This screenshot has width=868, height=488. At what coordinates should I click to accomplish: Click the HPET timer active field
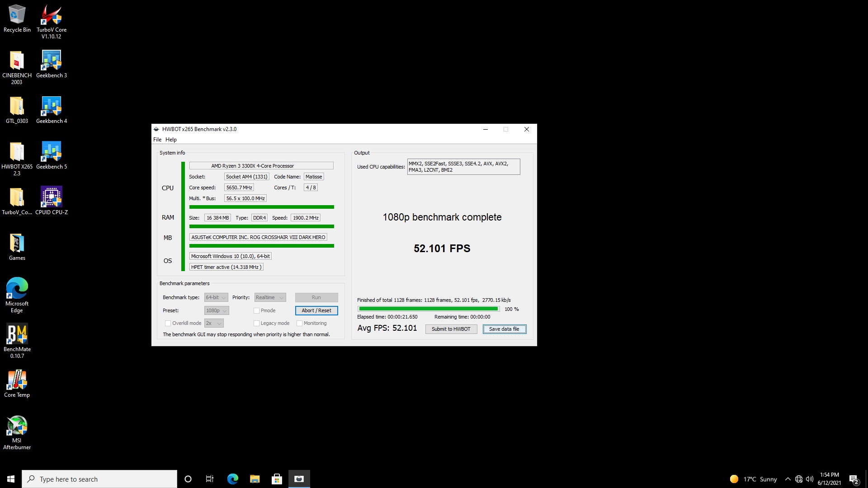226,267
